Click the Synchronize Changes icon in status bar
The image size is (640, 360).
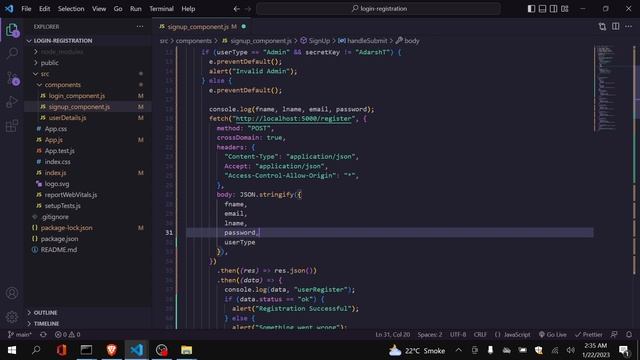tap(43, 335)
